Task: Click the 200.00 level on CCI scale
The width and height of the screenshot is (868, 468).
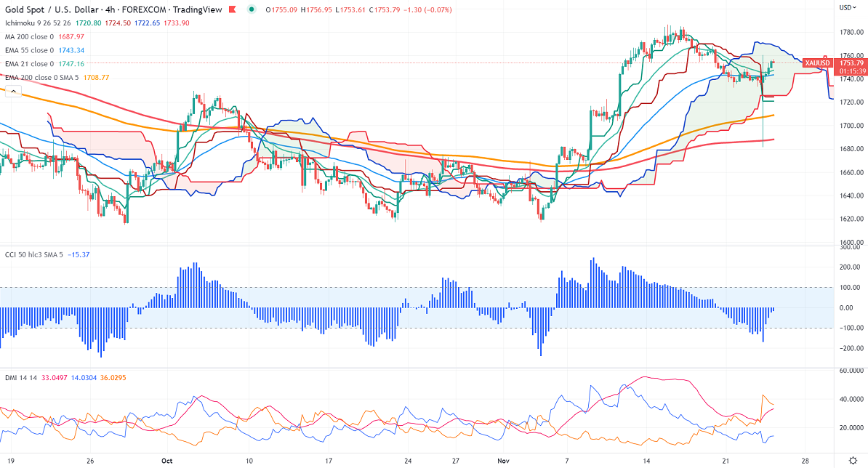Action: [x=851, y=267]
